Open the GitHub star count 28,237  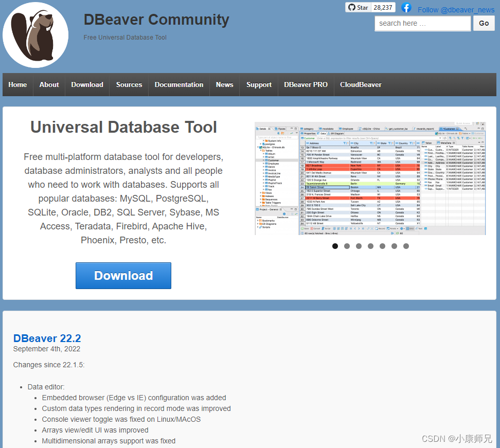coord(383,7)
